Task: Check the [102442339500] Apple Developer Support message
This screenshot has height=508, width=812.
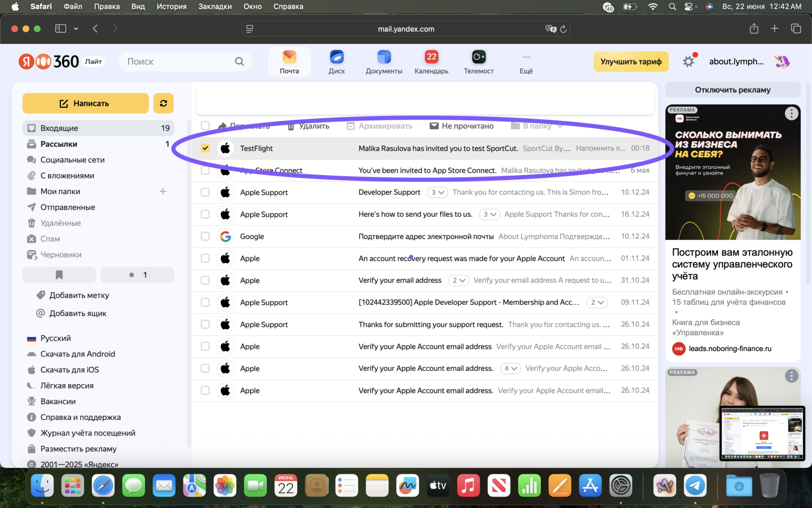Action: [x=205, y=302]
